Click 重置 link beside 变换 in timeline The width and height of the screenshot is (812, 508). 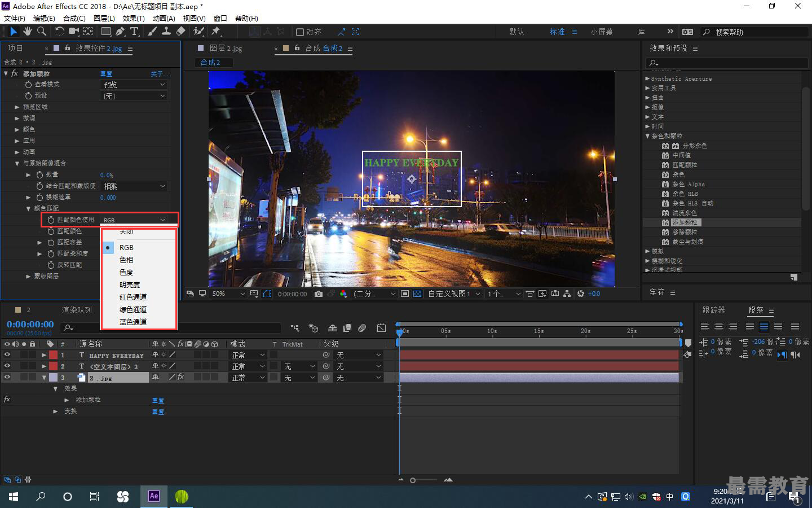[x=158, y=412]
